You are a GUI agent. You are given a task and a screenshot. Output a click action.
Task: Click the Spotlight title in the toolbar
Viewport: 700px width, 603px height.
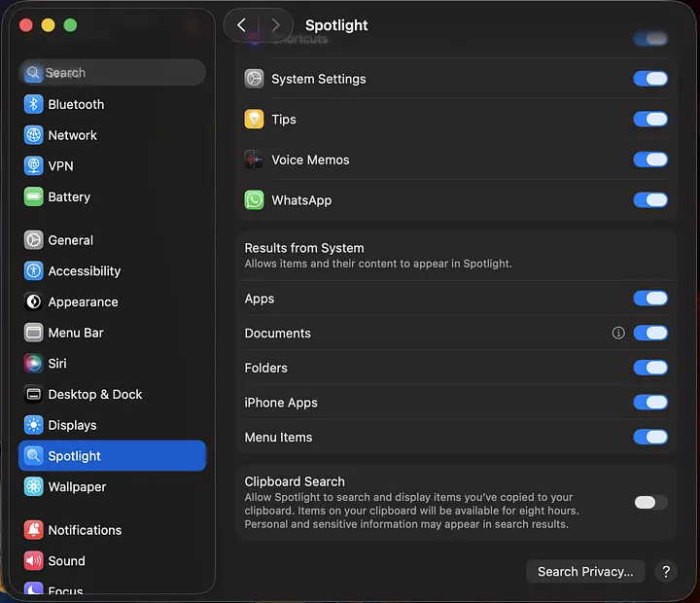[x=336, y=25]
